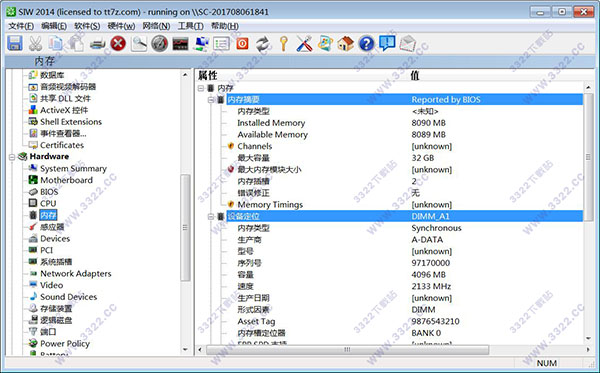
Task: Click the list options toolbar icon
Action: pos(222,44)
